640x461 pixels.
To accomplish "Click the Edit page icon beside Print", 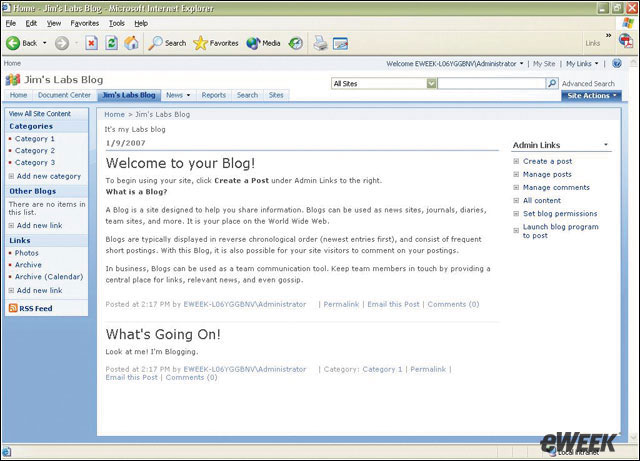I will coord(340,43).
